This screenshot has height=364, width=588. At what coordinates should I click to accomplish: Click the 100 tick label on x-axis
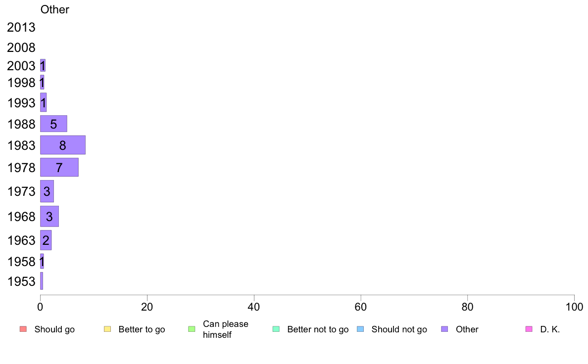(574, 307)
